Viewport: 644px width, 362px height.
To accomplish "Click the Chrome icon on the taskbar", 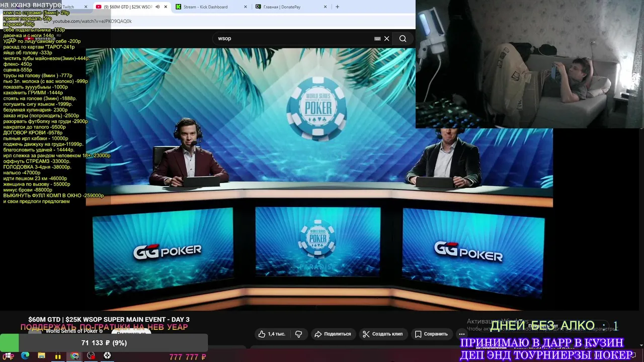I will (x=74, y=356).
